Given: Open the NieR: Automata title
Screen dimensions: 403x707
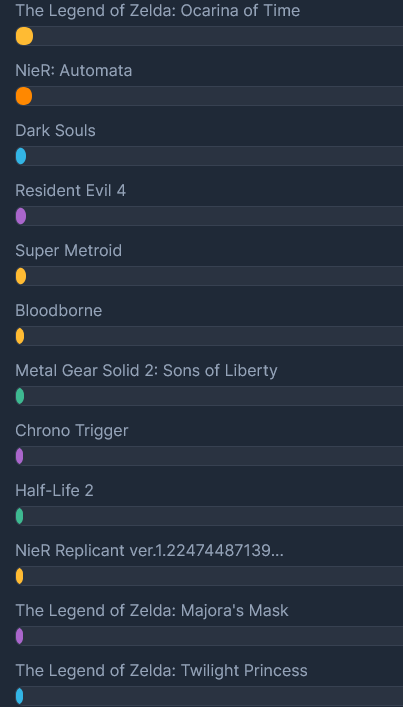Looking at the screenshot, I should (x=74, y=70).
